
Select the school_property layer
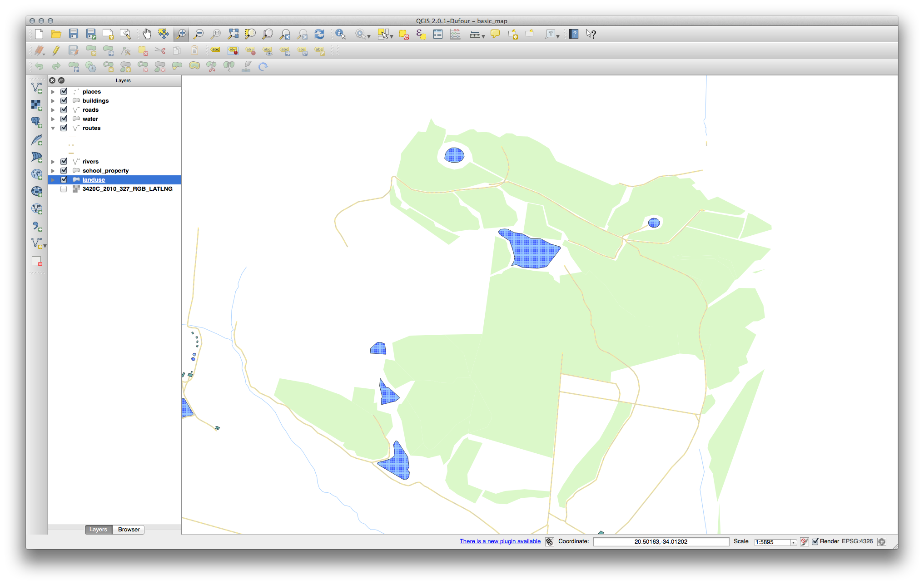tap(105, 171)
